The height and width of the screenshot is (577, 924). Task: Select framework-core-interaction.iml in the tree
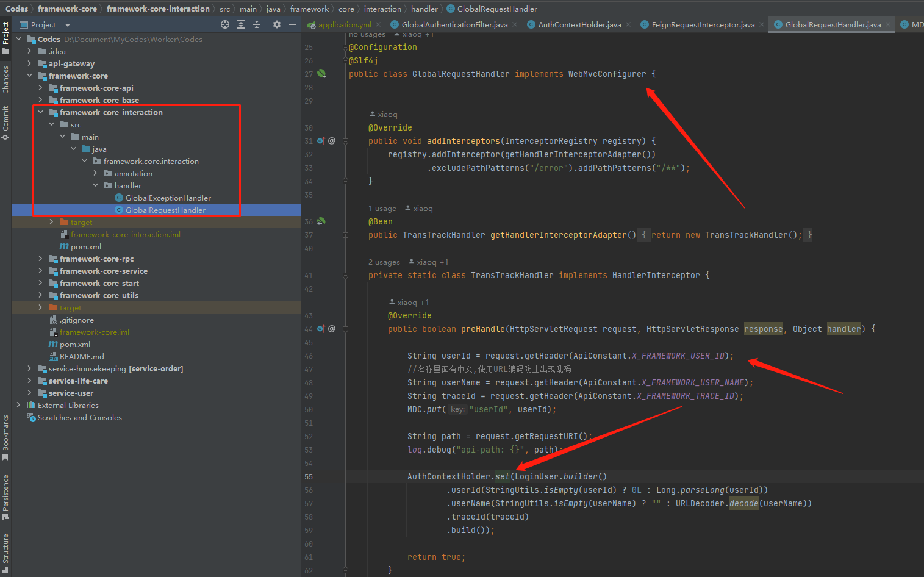125,234
